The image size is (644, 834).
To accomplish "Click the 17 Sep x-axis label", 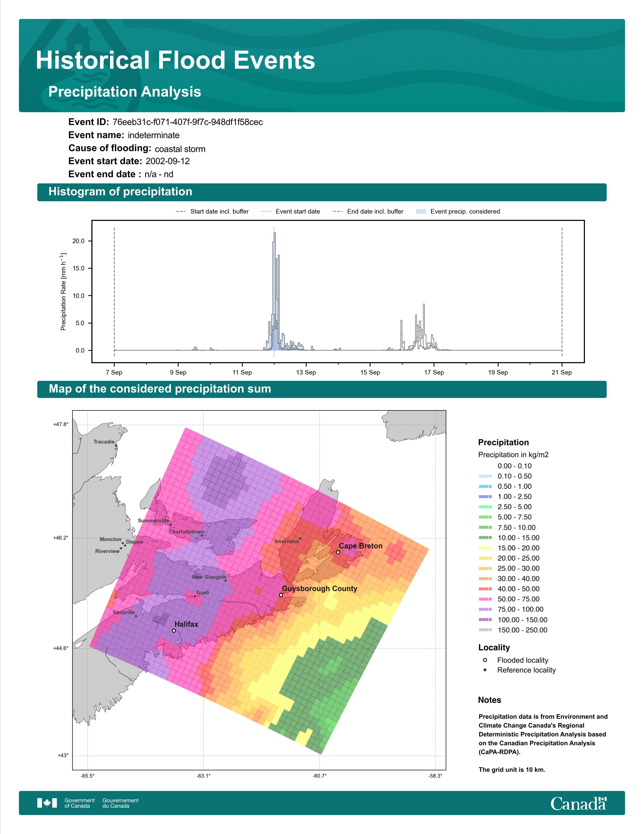I will pos(434,373).
